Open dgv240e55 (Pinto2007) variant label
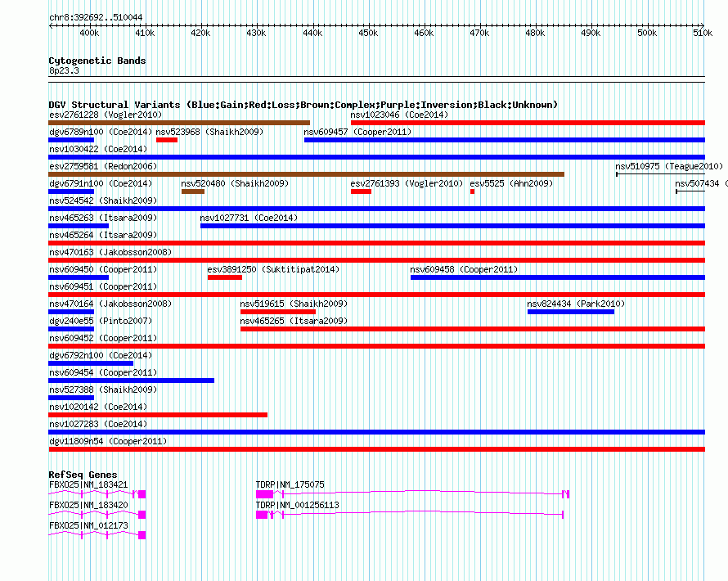The width and height of the screenshot is (728, 581). click(101, 321)
